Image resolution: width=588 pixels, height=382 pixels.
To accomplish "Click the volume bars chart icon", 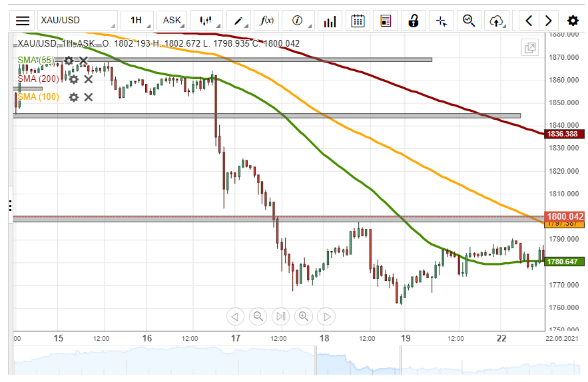I will tap(330, 21).
